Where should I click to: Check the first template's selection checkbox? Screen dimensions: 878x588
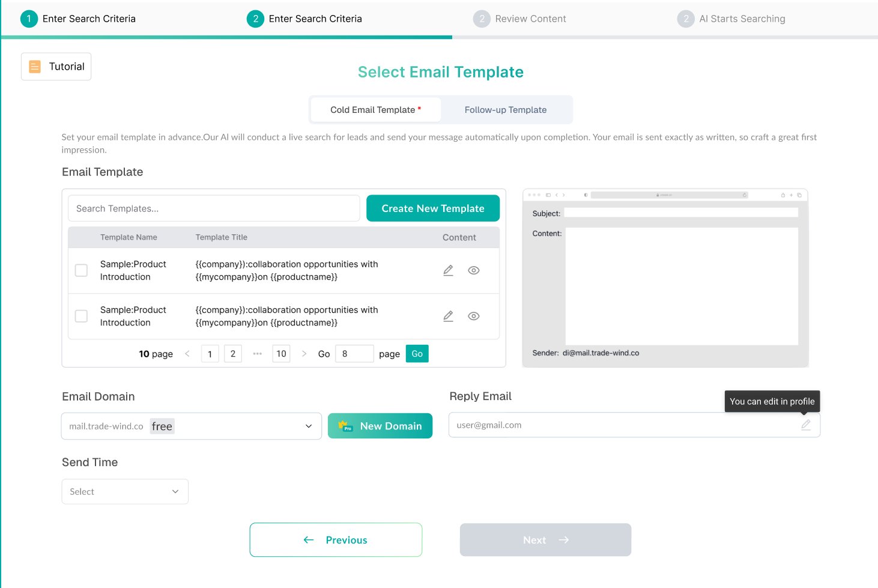point(81,270)
